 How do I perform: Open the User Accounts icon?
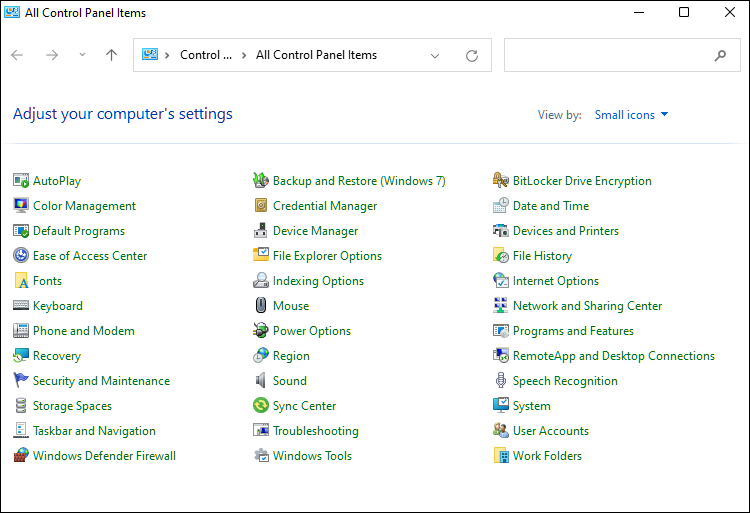coord(501,431)
